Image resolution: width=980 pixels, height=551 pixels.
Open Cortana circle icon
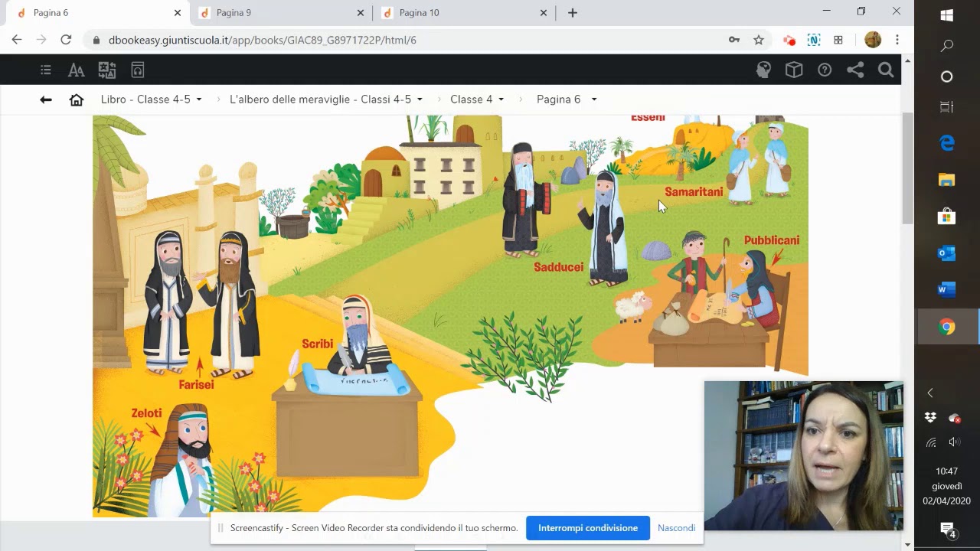click(x=947, y=77)
